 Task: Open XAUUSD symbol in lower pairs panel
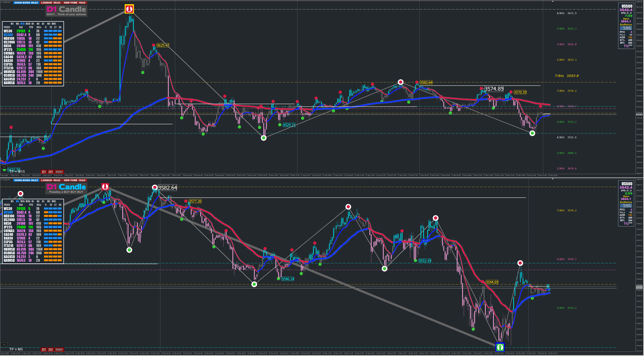click(9, 260)
